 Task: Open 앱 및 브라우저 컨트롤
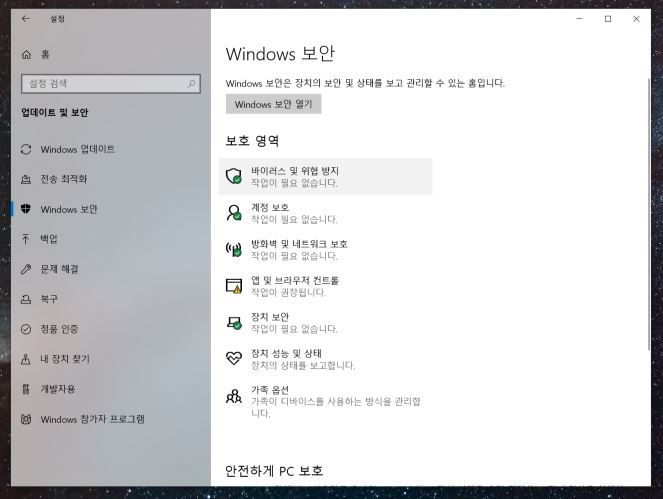click(325, 286)
